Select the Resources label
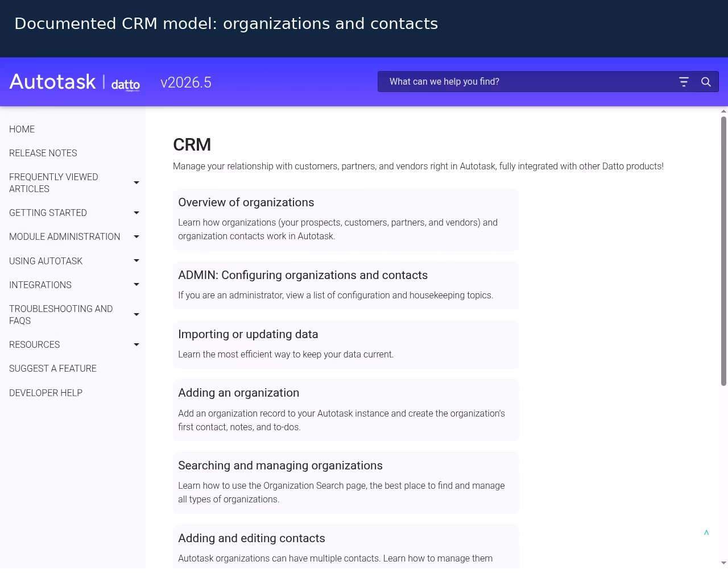The image size is (728, 574). [x=35, y=345]
